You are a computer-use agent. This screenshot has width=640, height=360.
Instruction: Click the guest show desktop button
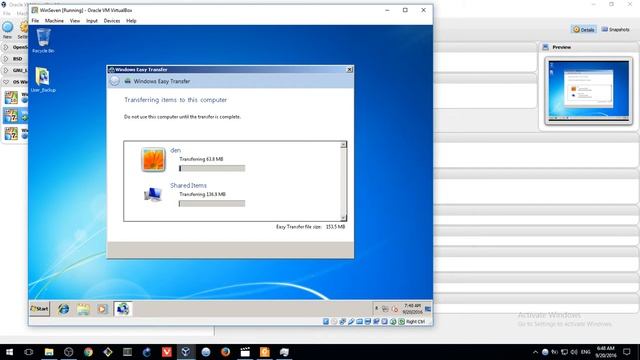[x=428, y=309]
